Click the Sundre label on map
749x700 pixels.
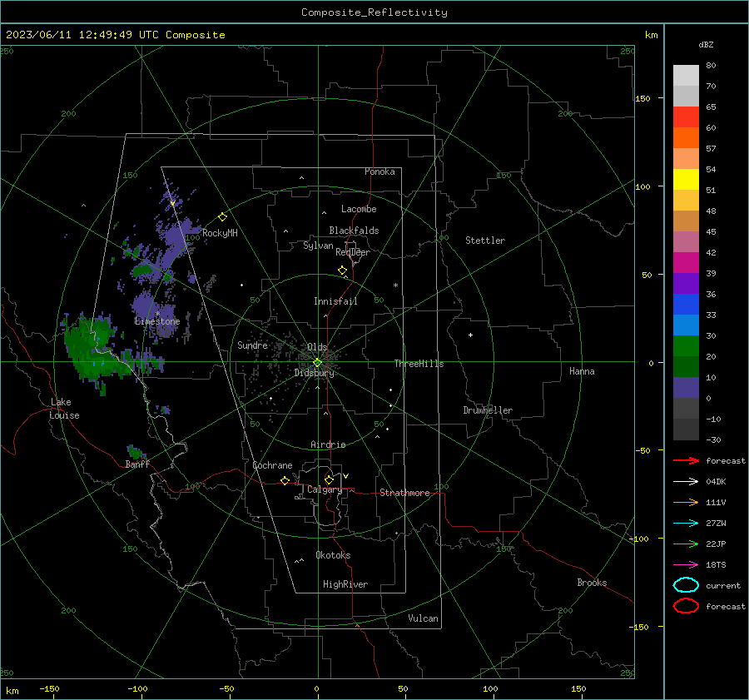point(252,345)
